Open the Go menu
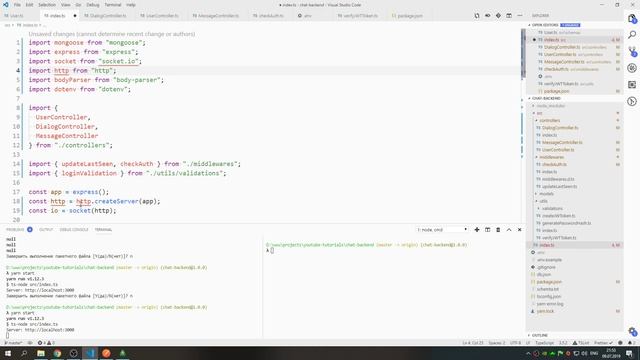 click(x=78, y=5)
